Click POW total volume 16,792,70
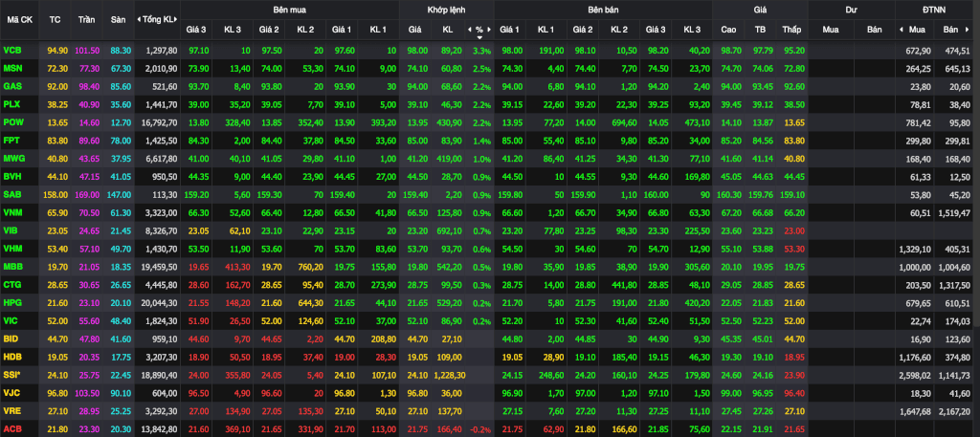The image size is (980, 437). point(160,121)
